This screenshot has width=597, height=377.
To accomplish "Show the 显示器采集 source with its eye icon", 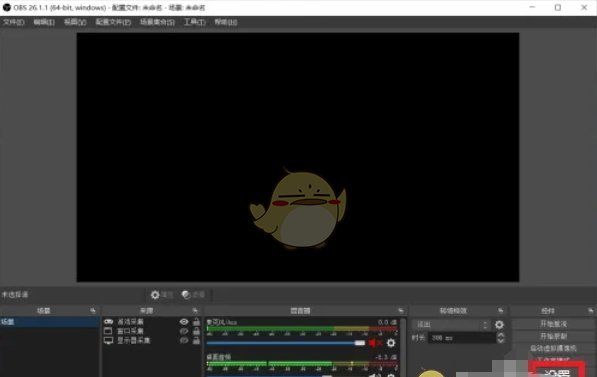I will (x=184, y=340).
